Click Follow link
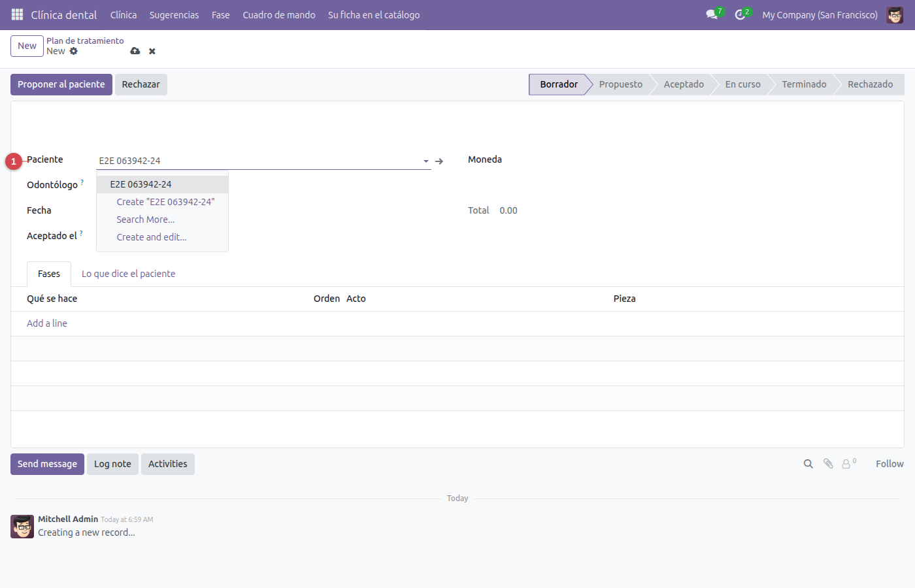 890,464
